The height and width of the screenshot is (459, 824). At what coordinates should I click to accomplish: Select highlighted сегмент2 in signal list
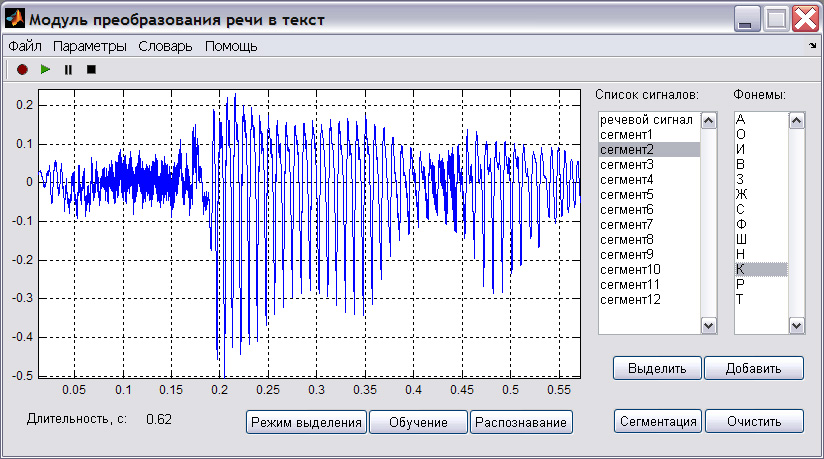point(650,150)
